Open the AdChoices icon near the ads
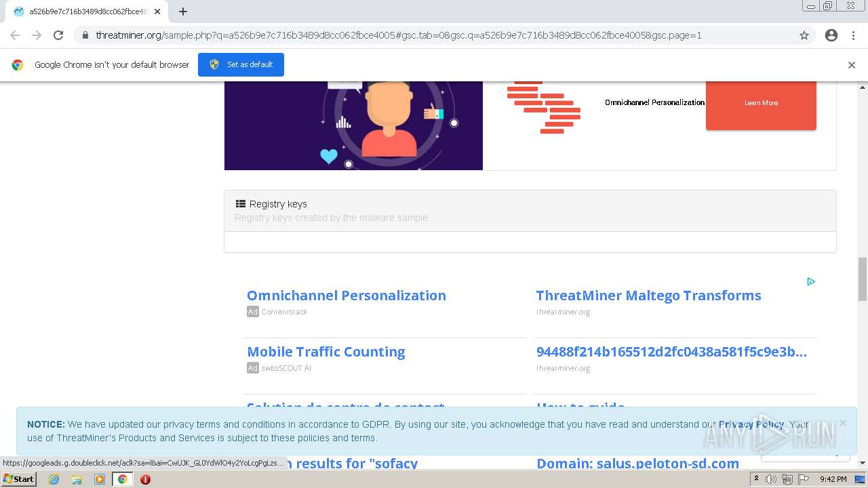868x488 pixels. 811,282
